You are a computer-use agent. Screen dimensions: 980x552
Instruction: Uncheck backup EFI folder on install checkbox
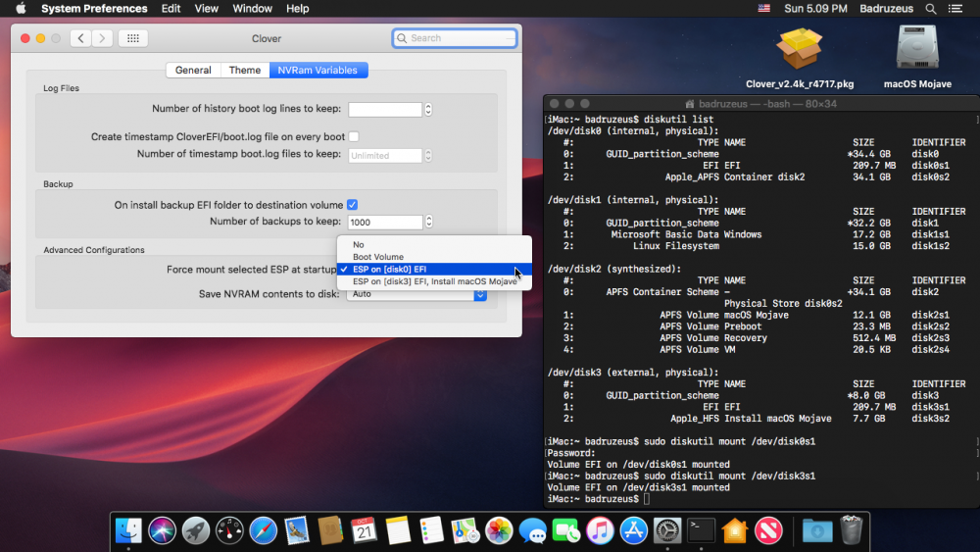coord(353,204)
